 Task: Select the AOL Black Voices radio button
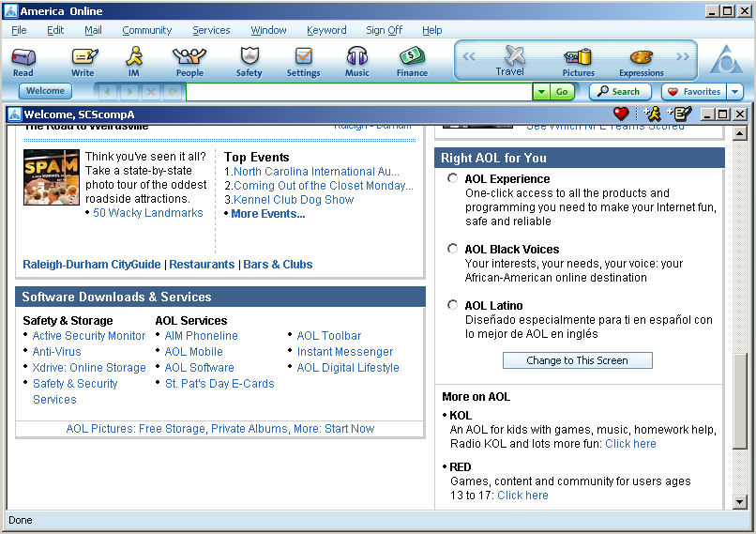pyautogui.click(x=453, y=249)
